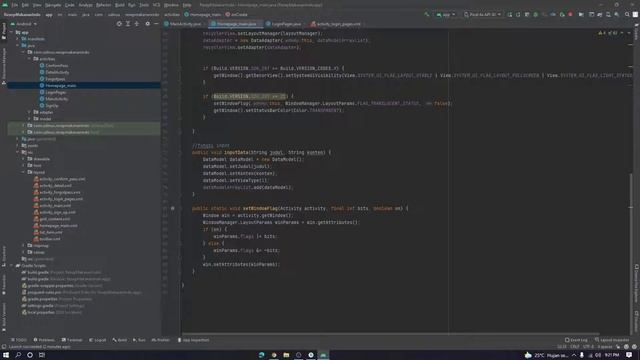The width and height of the screenshot is (640, 360).
Task: Select SignUp class in project tree
Action: 51,106
